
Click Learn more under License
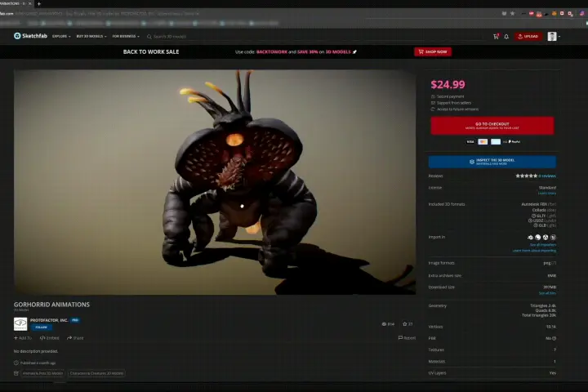547,194
